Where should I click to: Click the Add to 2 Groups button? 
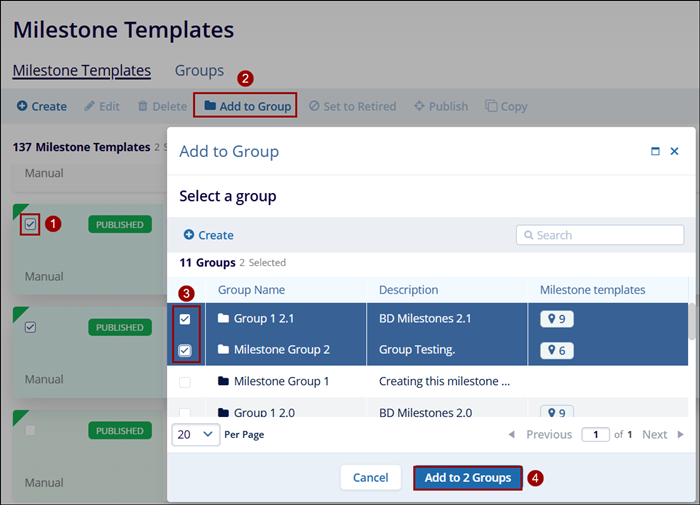point(467,478)
